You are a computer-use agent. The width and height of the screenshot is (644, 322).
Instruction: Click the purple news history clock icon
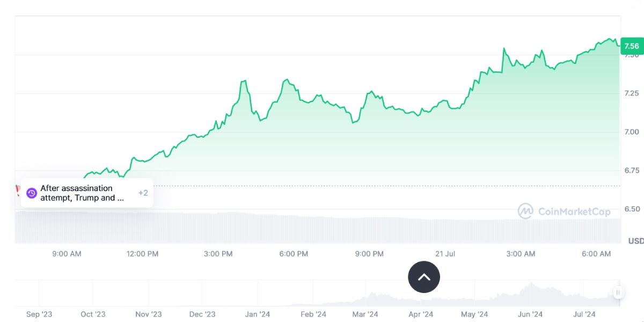(32, 193)
